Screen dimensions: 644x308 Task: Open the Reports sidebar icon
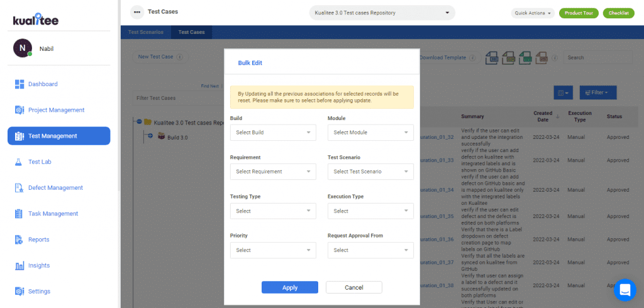(x=19, y=239)
